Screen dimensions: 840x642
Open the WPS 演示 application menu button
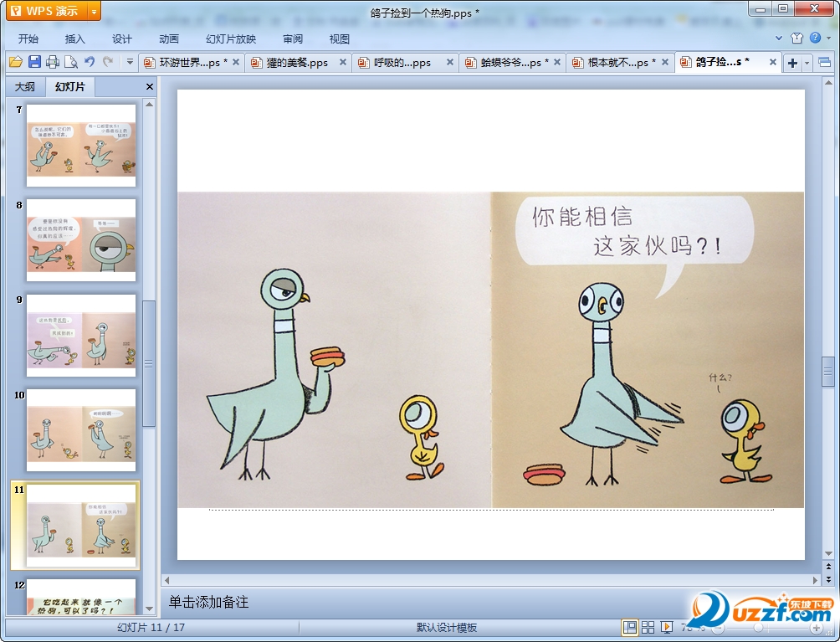tap(45, 11)
